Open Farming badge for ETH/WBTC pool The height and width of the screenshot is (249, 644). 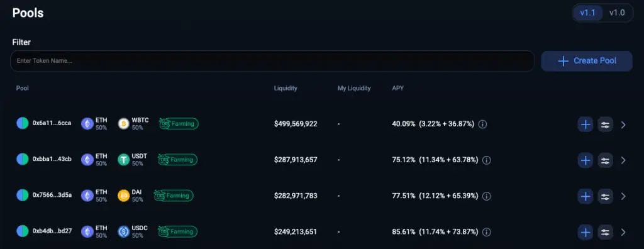(x=179, y=124)
